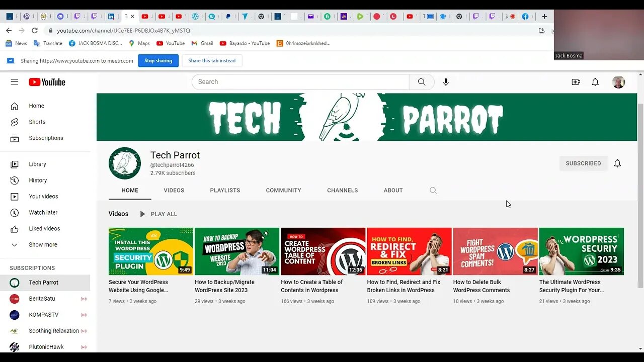Click Share this tab instead button
Image resolution: width=644 pixels, height=362 pixels.
point(212,61)
